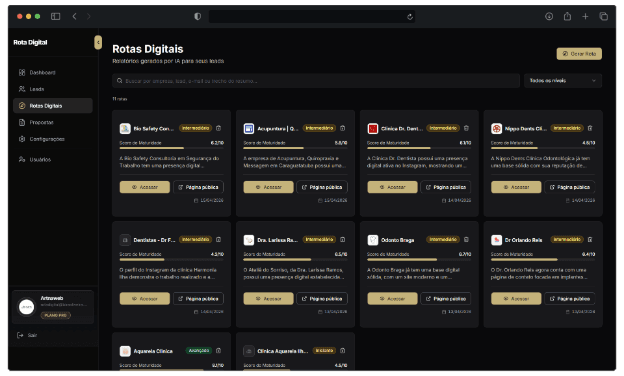The image size is (624, 376).
Task: Delete the Bio Safety Con... card via trash icon
Action: coord(218,129)
